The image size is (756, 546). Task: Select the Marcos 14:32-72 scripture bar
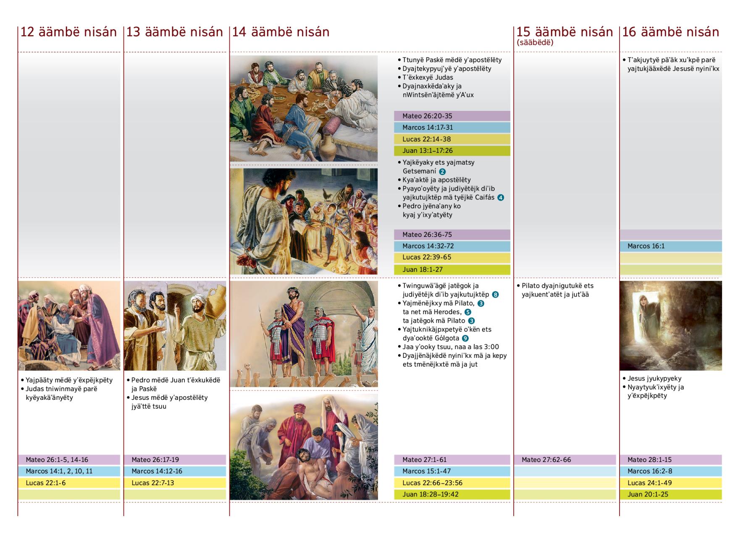[452, 246]
